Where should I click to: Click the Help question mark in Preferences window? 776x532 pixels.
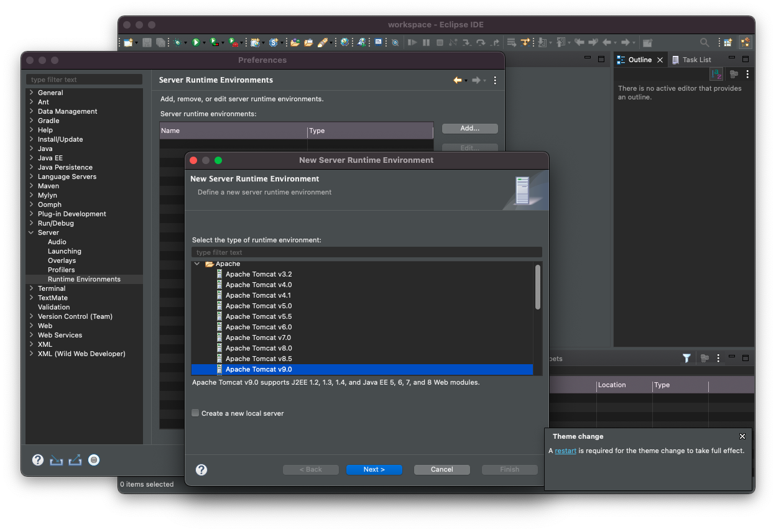pyautogui.click(x=38, y=460)
